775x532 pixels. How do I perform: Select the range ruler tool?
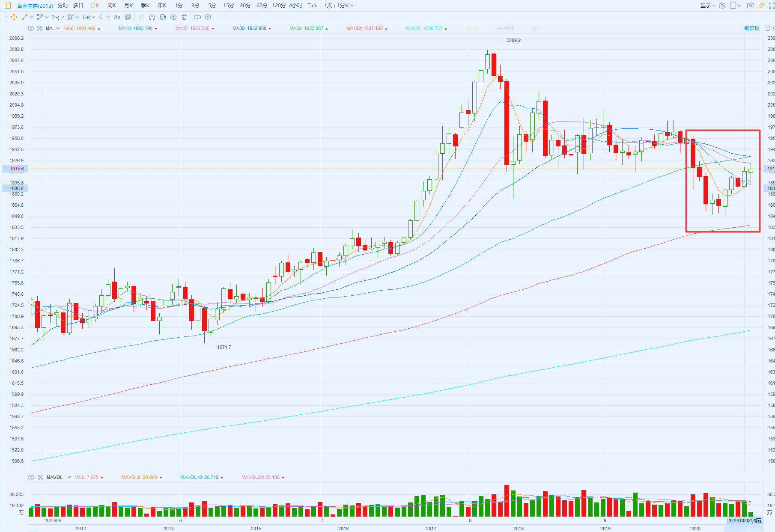[x=86, y=17]
